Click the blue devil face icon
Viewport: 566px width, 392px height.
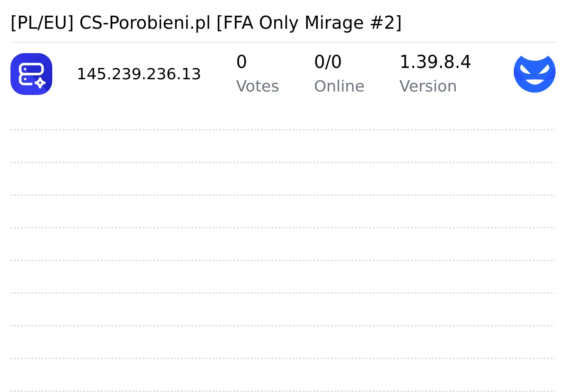pyautogui.click(x=535, y=74)
